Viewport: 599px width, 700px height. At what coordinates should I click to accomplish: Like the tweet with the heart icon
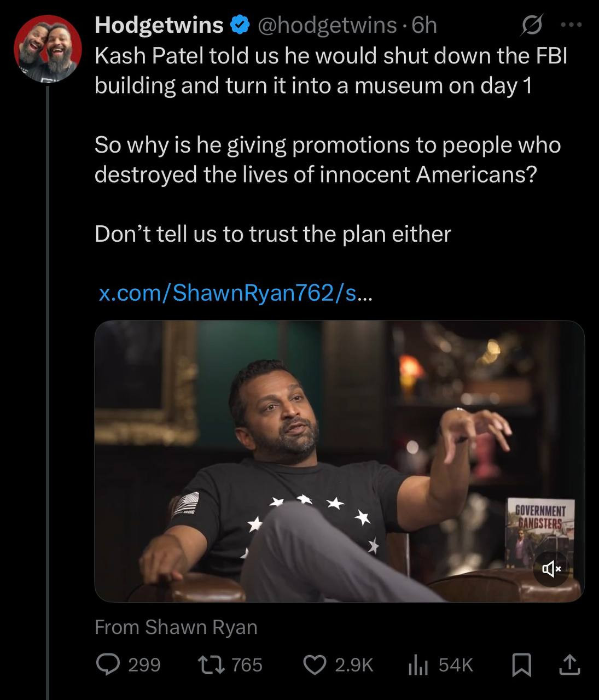tap(315, 664)
